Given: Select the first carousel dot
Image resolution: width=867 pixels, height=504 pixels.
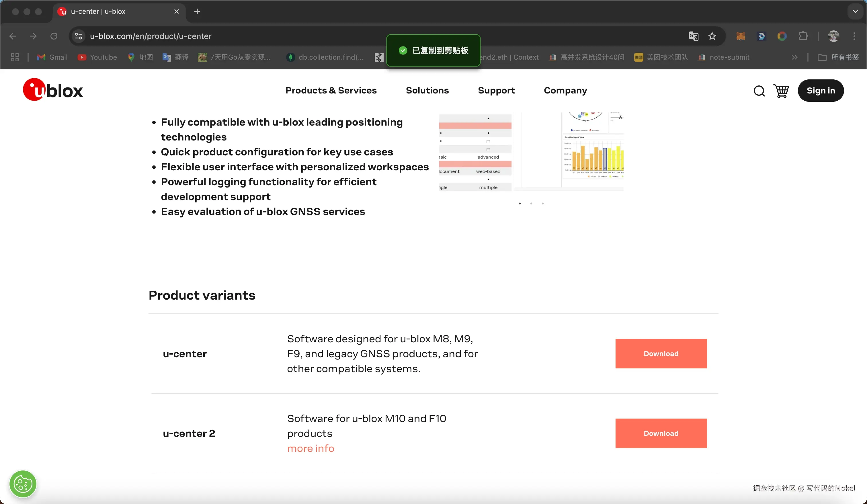Looking at the screenshot, I should (x=520, y=204).
